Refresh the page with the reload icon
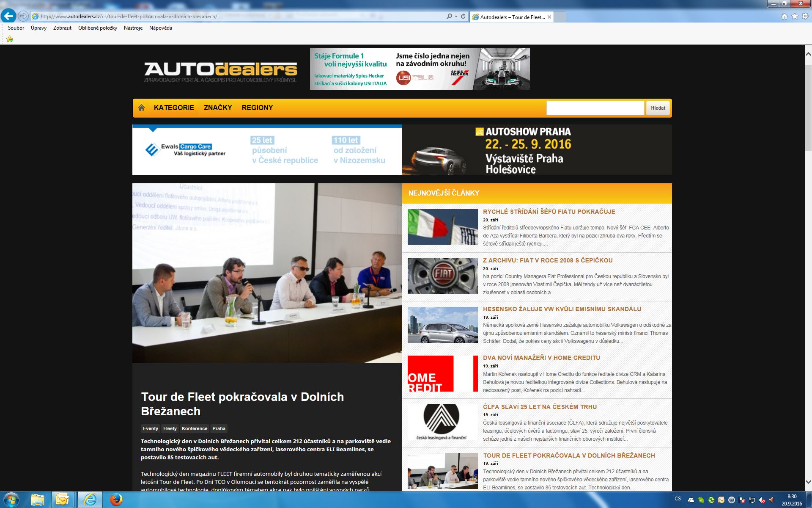The image size is (812, 508). point(463,17)
